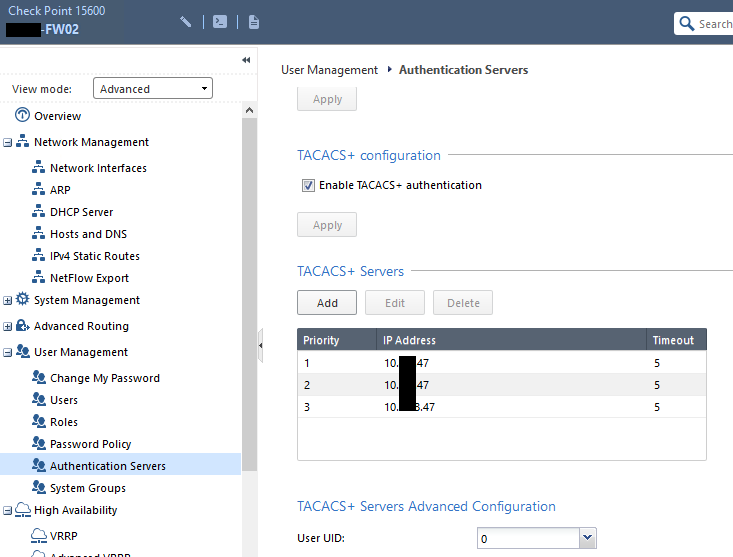Click the Overview icon in tree
The width and height of the screenshot is (733, 557).
click(22, 115)
